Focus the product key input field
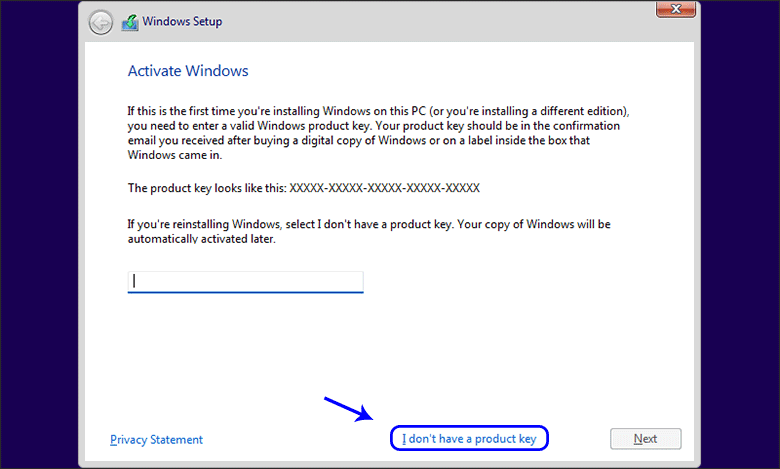Image resolution: width=780 pixels, height=469 pixels. [x=245, y=282]
